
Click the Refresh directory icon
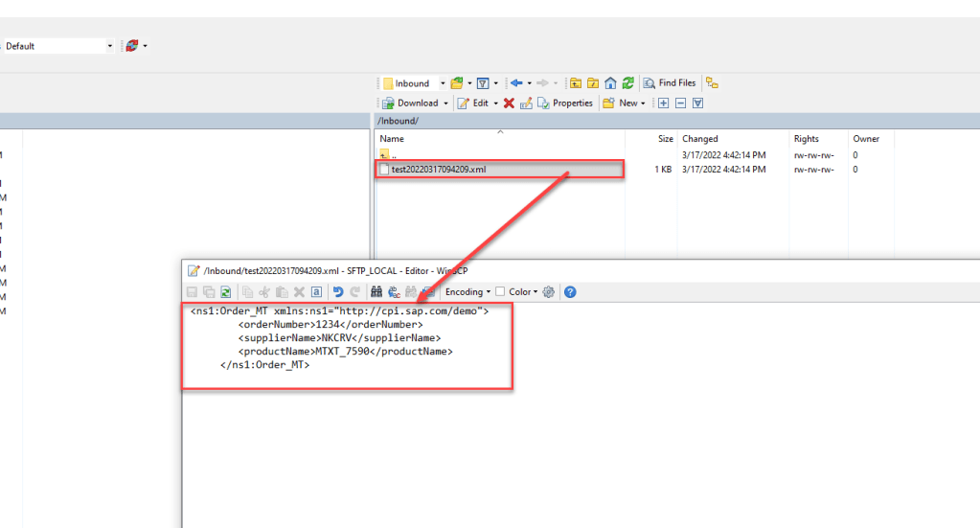(x=628, y=83)
